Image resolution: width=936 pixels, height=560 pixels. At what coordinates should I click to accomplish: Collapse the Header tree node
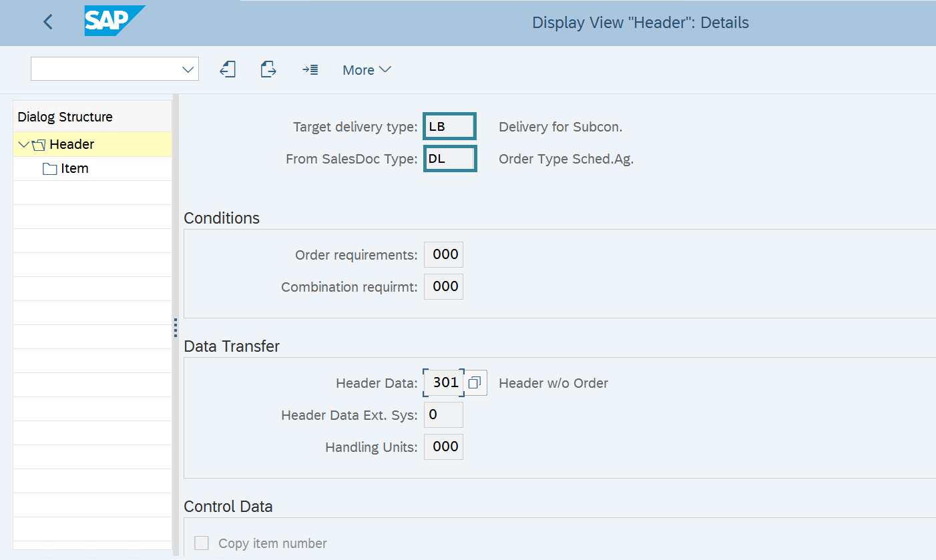coord(24,144)
